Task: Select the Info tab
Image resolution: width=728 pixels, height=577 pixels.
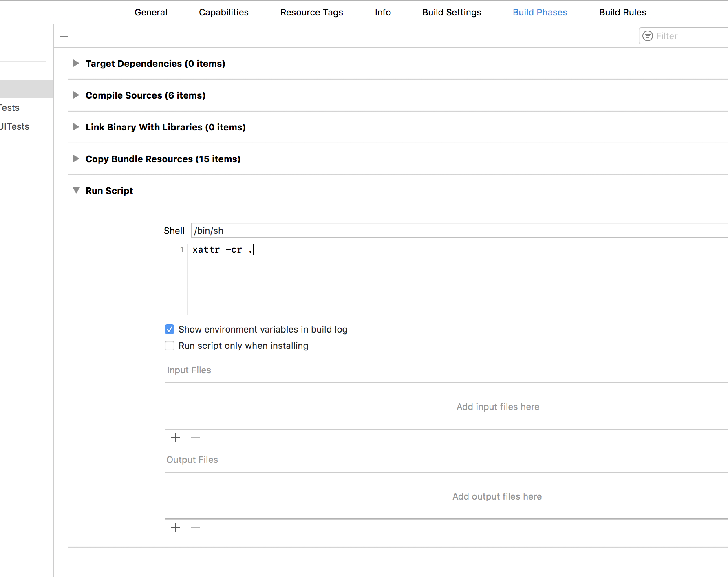Action: (383, 12)
